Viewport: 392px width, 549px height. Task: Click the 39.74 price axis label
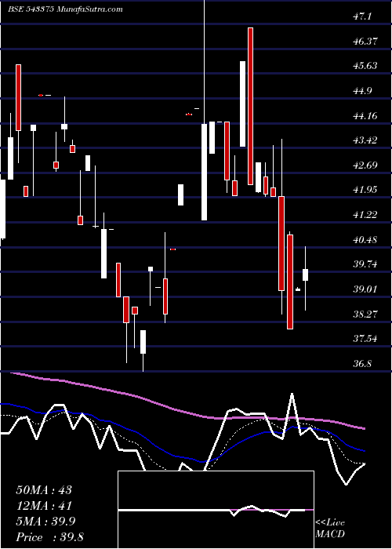[x=365, y=264]
